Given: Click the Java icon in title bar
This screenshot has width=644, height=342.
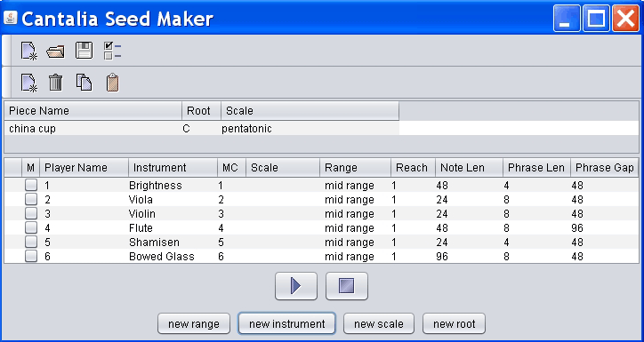Looking at the screenshot, I should point(11,18).
